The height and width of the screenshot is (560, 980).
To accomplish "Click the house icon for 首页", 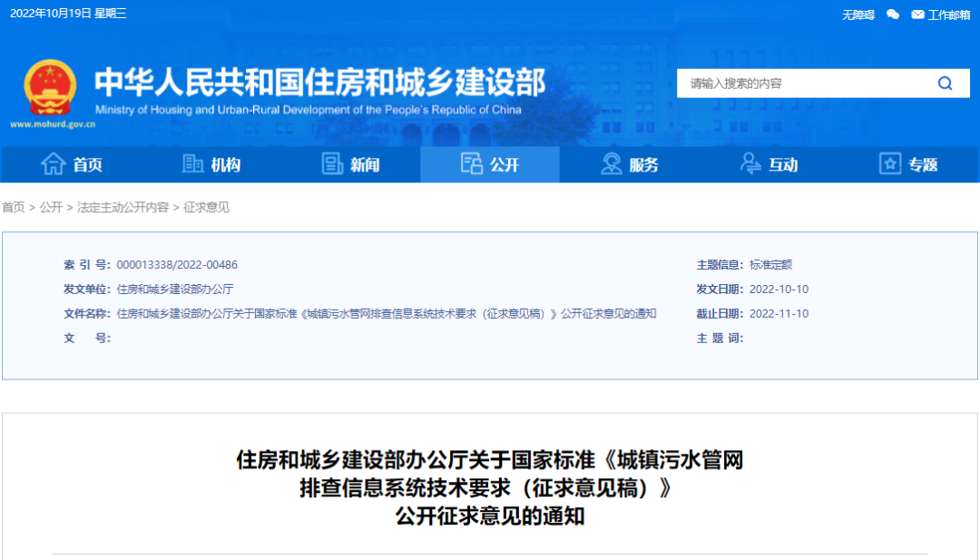I will [54, 164].
